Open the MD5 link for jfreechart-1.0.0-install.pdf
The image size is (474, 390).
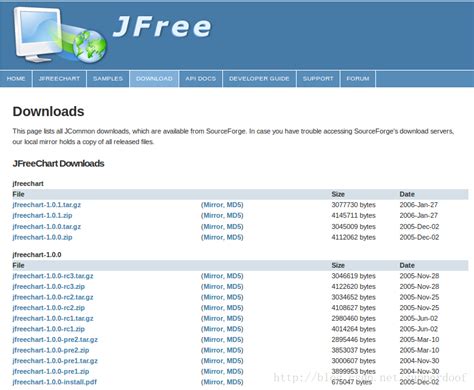pyautogui.click(x=234, y=382)
